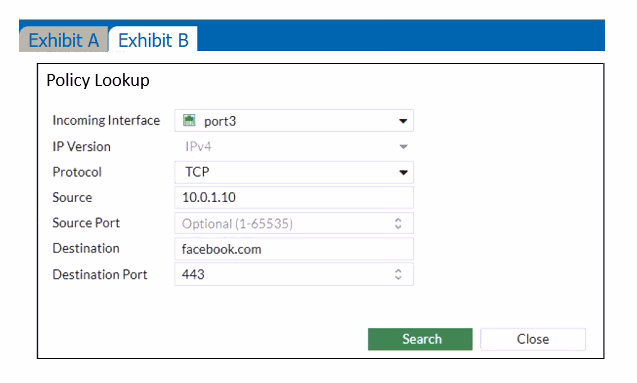
Task: Click the Destination Port field showing 443
Action: click(x=294, y=274)
